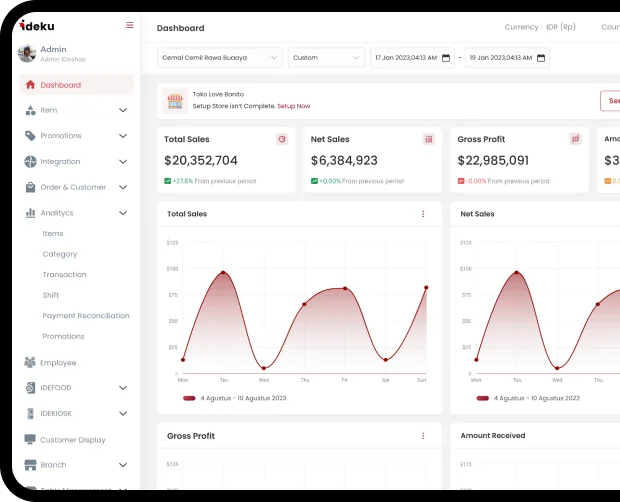The width and height of the screenshot is (620, 502).
Task: Open Total Sales chart options menu
Action: click(423, 214)
